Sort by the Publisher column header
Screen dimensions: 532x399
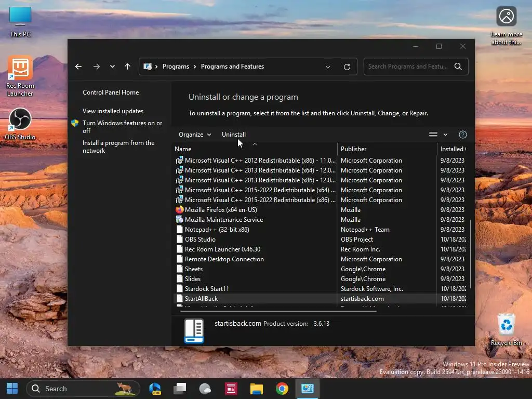click(x=353, y=149)
